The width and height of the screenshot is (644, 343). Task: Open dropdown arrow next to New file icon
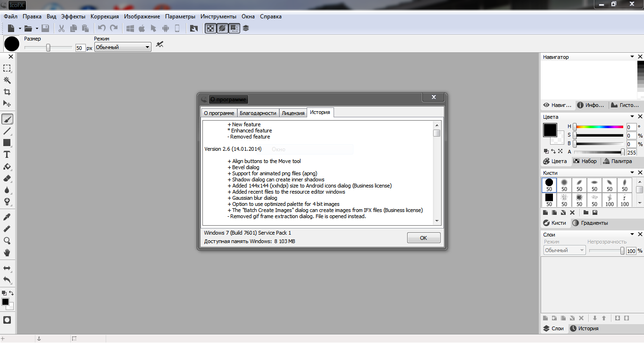19,28
